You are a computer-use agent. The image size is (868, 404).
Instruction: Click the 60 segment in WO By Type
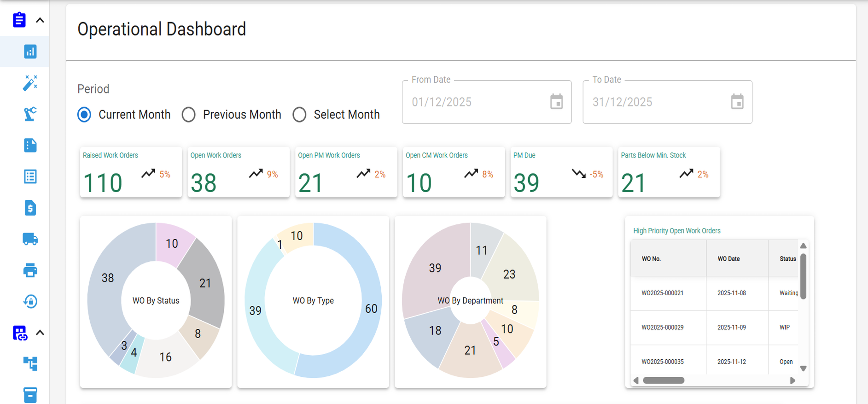tap(371, 308)
